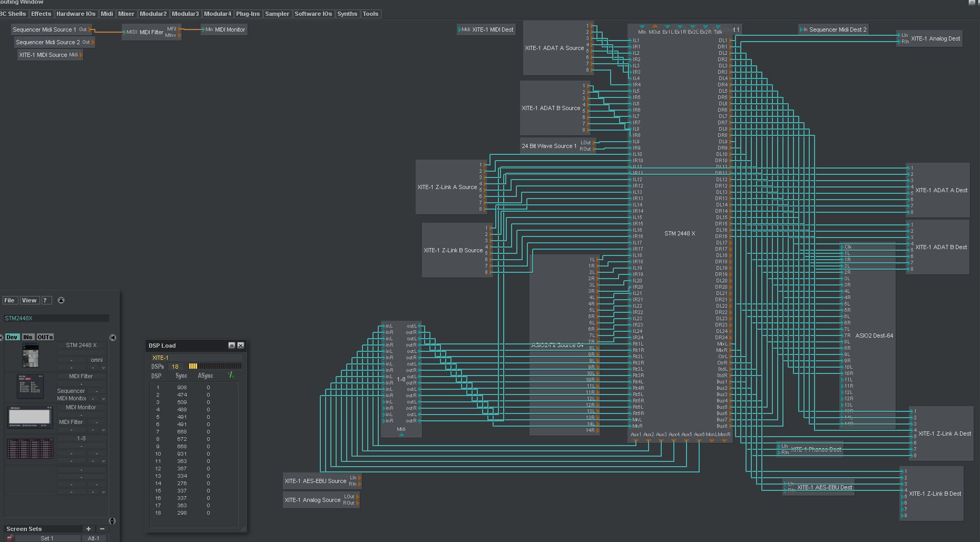Open the Sampler menu
The width and height of the screenshot is (980, 542).
pos(277,14)
